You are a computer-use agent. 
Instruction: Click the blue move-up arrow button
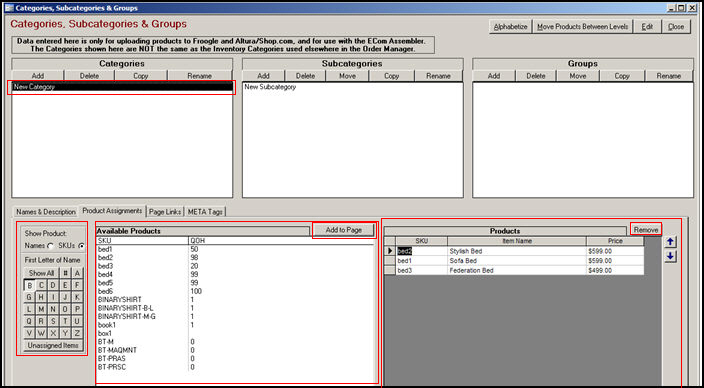670,242
